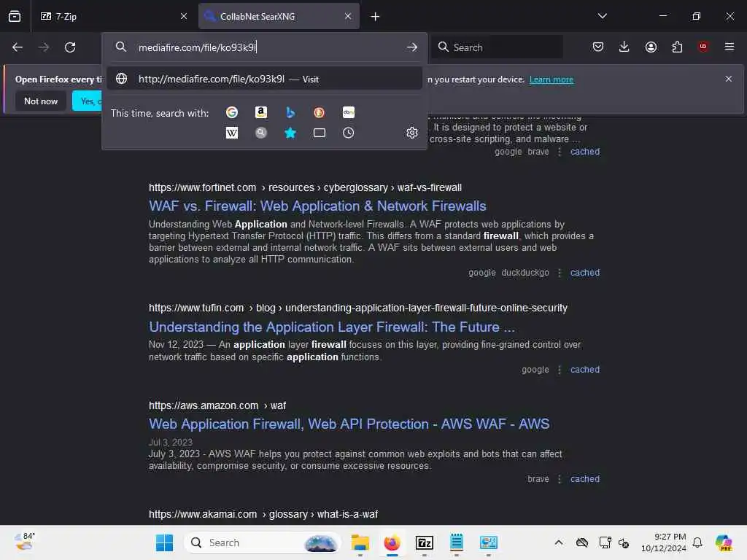
Task: Select the CollabNet SearXNG tab
Action: [x=279, y=16]
